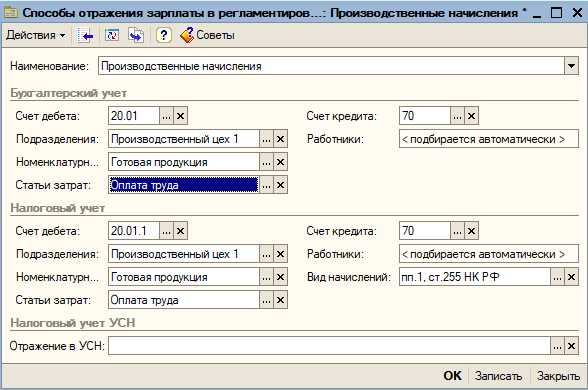This screenshot has height=390, width=588.
Task: Clear Вид начислений field
Action: (x=572, y=277)
